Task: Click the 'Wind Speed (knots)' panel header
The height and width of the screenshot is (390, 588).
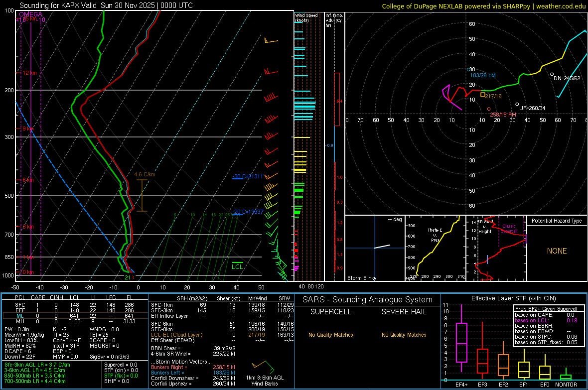Action: click(x=306, y=17)
